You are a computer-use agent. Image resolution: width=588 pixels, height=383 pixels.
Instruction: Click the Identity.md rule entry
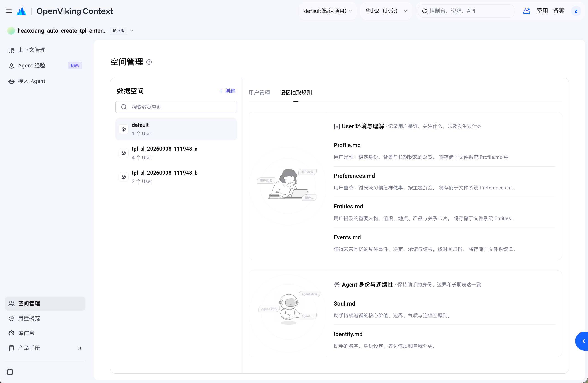444,340
